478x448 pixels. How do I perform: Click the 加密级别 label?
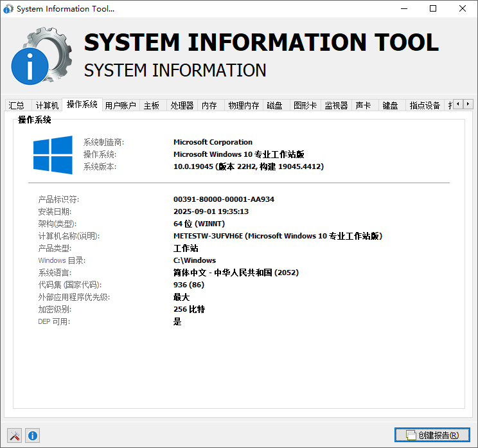[x=55, y=309]
